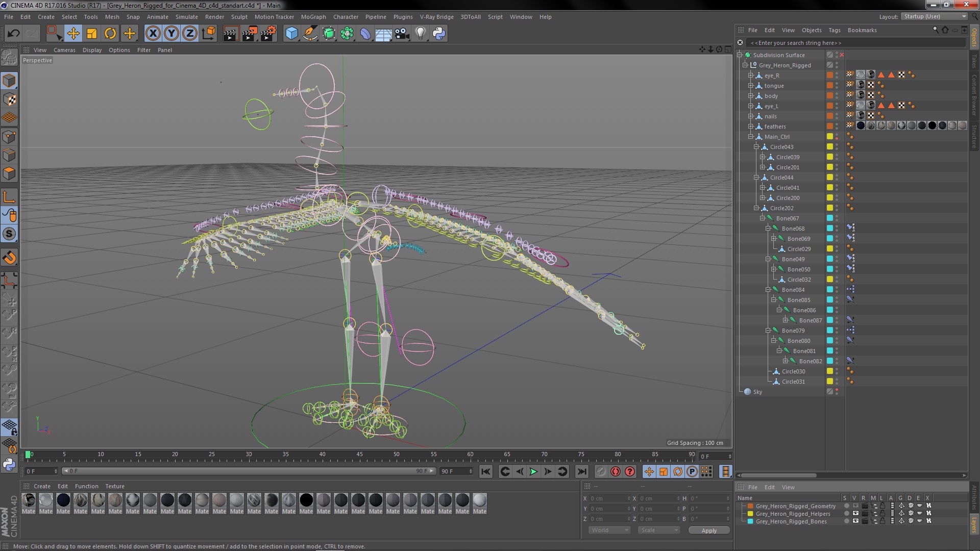980x551 pixels.
Task: Collapse the Bone084 node
Action: point(768,290)
